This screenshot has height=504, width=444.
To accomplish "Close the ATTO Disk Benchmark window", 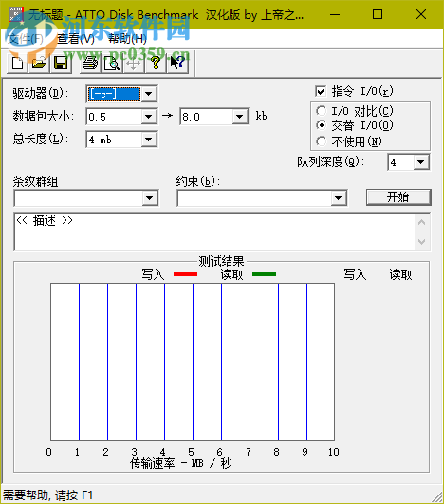I will point(421,14).
